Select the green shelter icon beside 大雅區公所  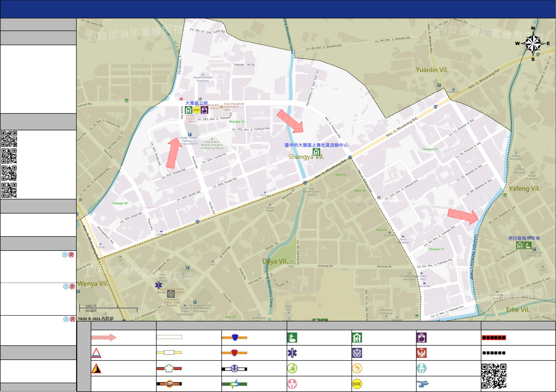tap(188, 110)
